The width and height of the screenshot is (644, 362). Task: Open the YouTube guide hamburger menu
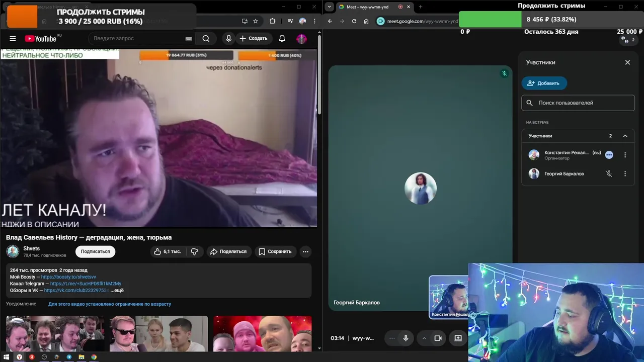[13, 39]
